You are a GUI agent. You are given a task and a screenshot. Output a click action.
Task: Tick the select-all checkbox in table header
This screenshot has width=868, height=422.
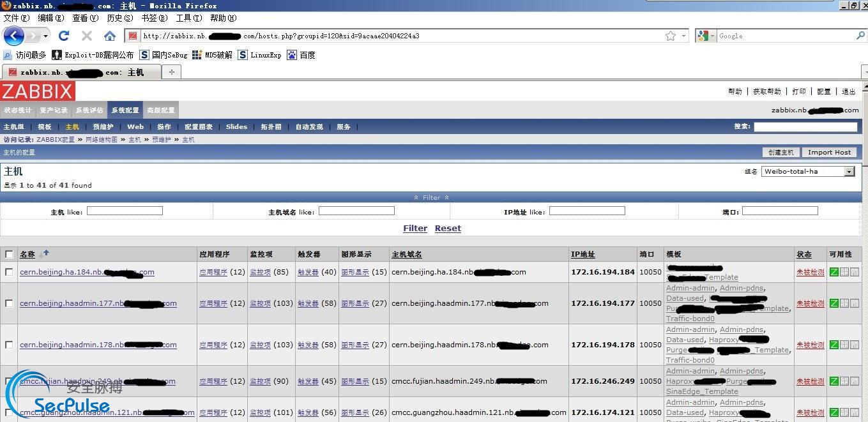coord(9,254)
